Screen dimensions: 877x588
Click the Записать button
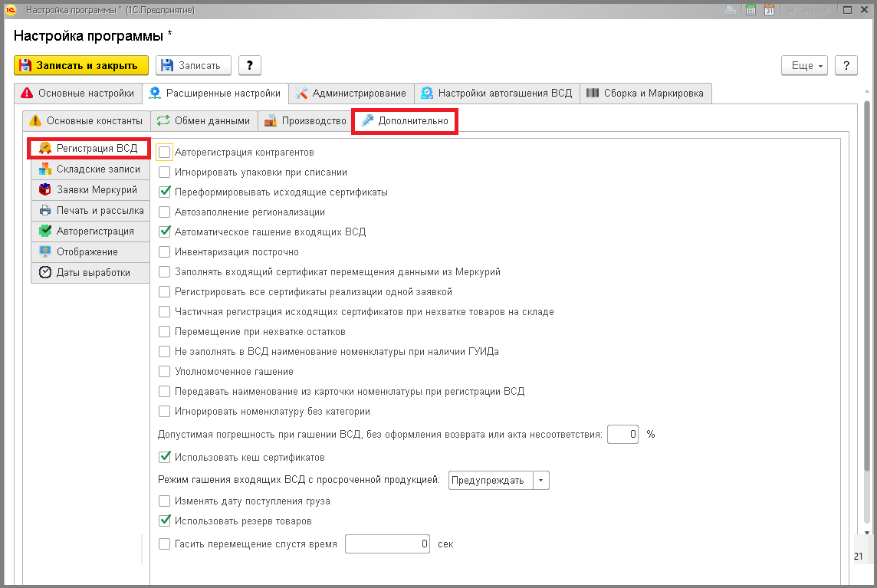[x=193, y=65]
